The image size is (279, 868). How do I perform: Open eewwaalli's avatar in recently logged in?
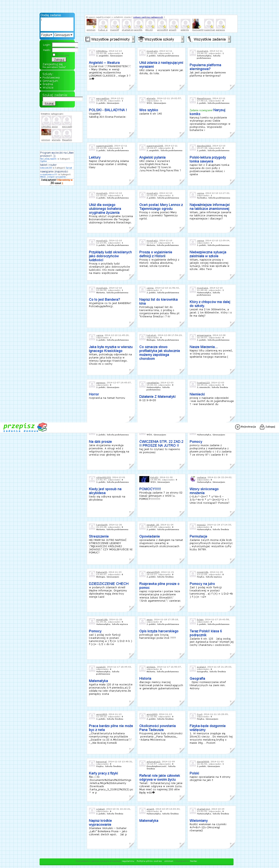(67, 121)
